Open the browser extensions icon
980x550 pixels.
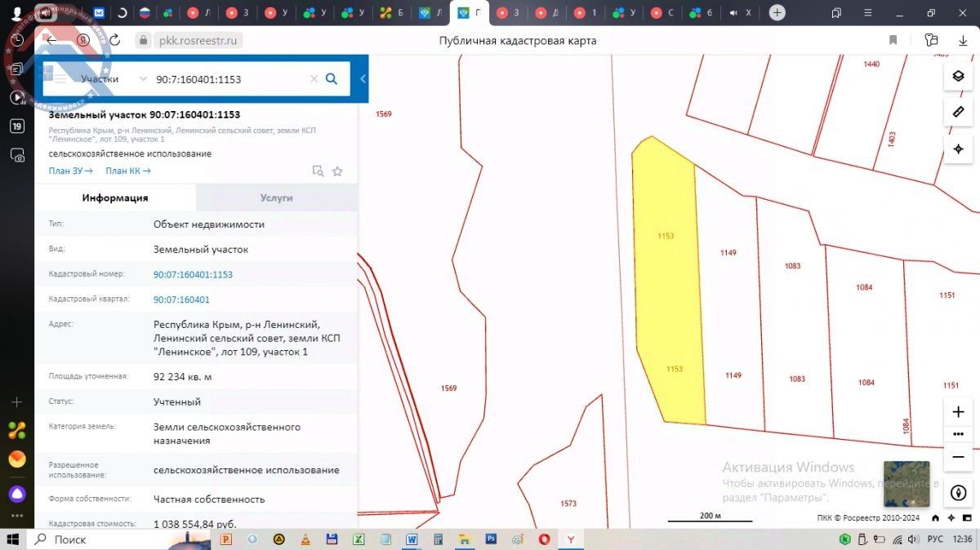[930, 40]
